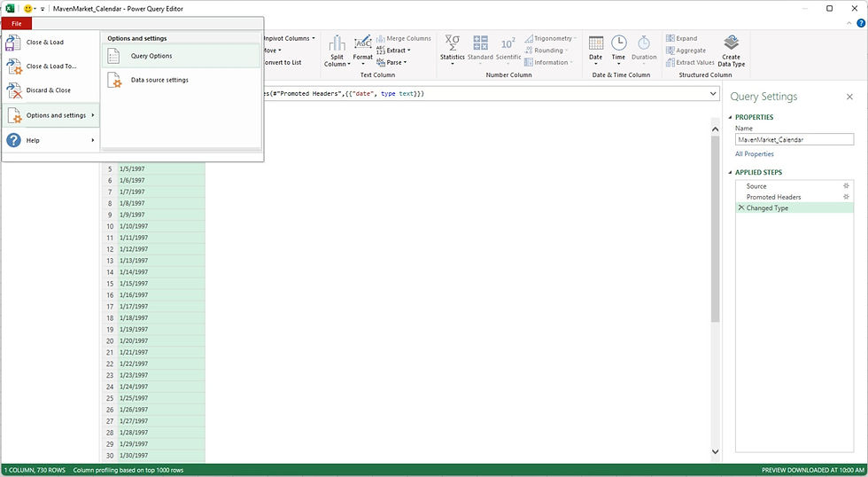Open settings gear for Promoted Headers step
The image size is (868, 477).
click(x=846, y=197)
